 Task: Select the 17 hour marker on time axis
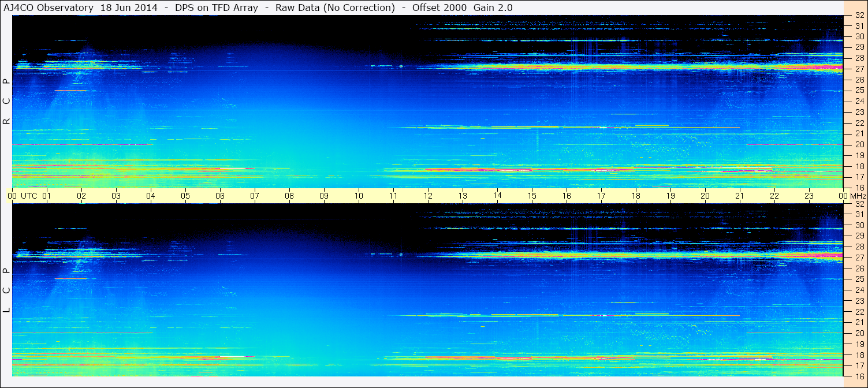point(601,196)
